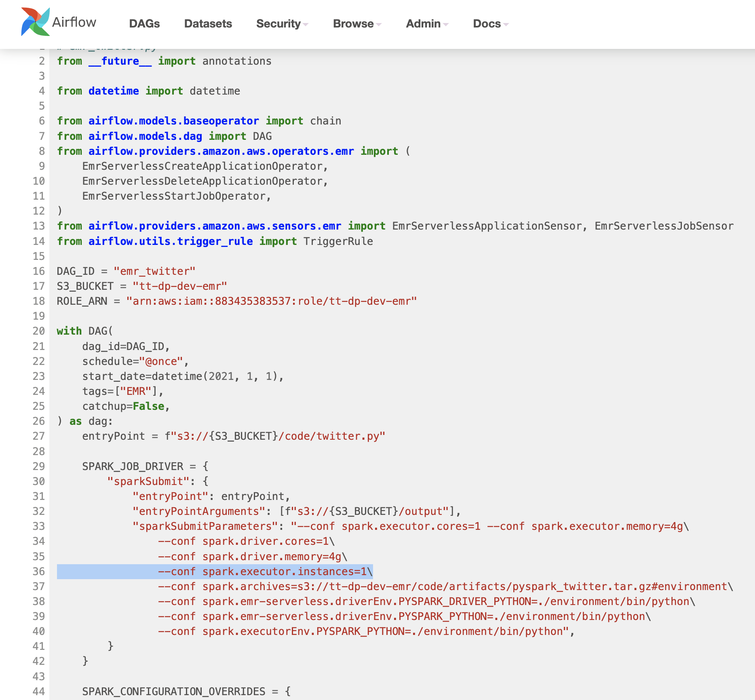Viewport: 755px width, 700px height.
Task: Click line number 36 in gutter
Action: tap(39, 571)
